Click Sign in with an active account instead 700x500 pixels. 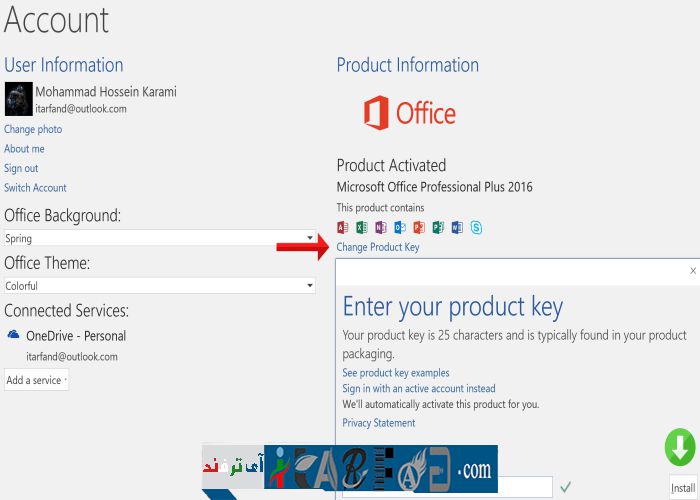(419, 389)
